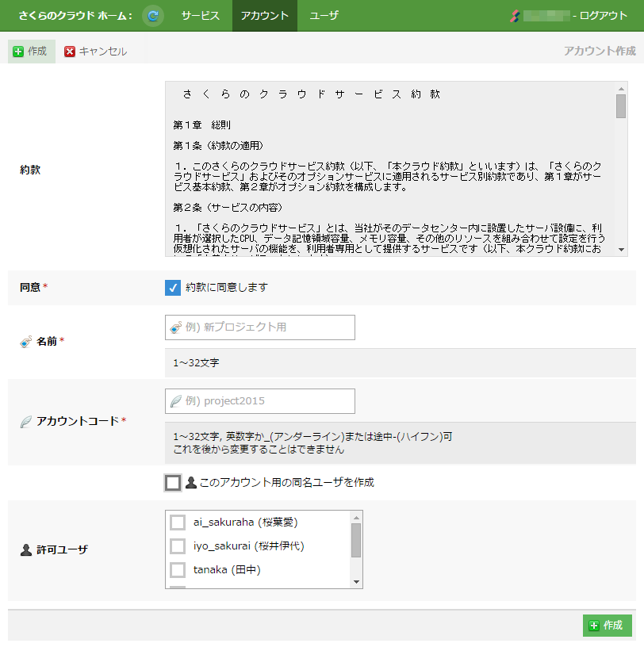The height and width of the screenshot is (647, 644).
Task: Click the user icon next to same-name user option
Action: coord(191,482)
